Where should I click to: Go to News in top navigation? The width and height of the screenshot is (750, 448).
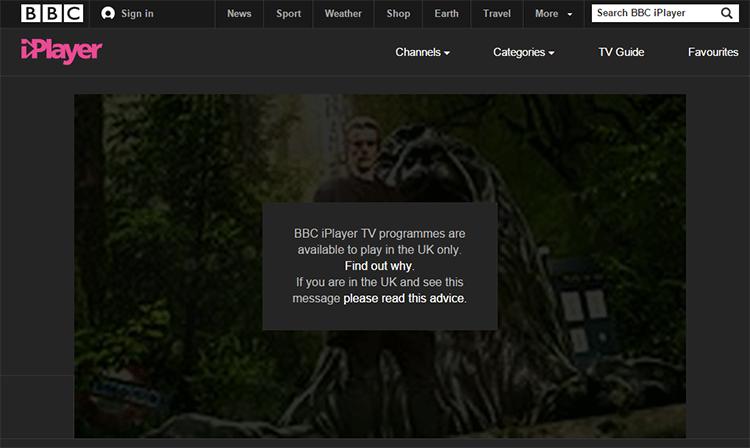tap(239, 13)
